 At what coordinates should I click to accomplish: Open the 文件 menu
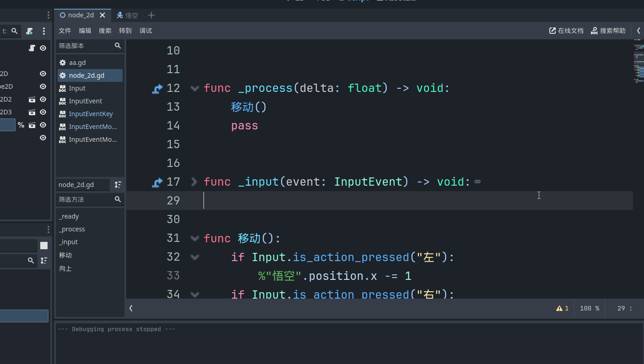[x=65, y=31]
